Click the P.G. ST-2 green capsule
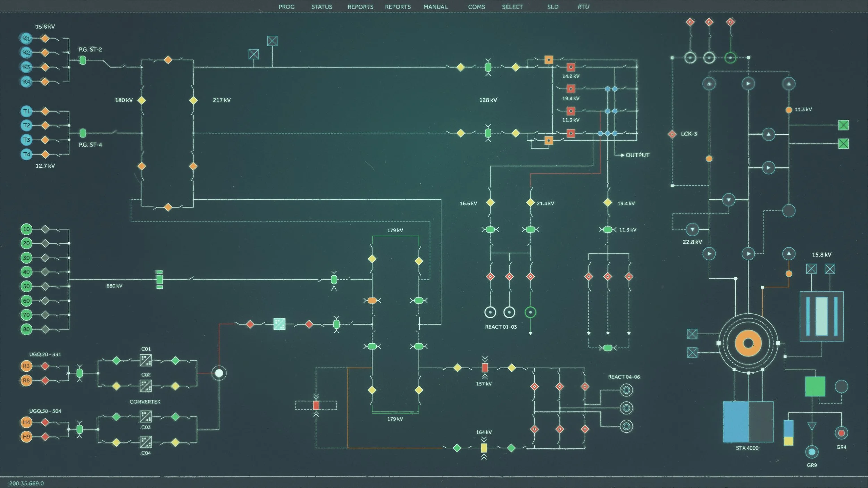 pyautogui.click(x=83, y=60)
